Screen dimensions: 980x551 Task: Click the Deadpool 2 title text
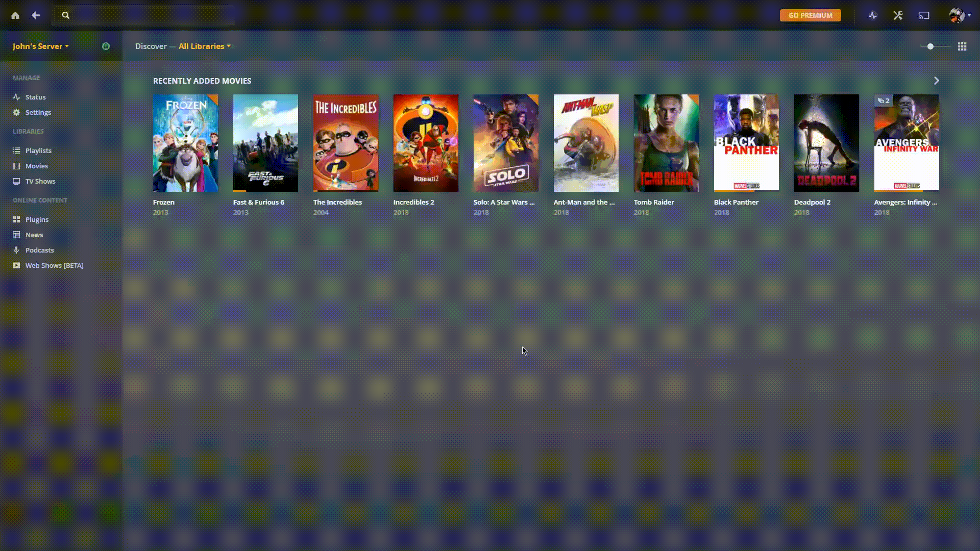tap(812, 202)
